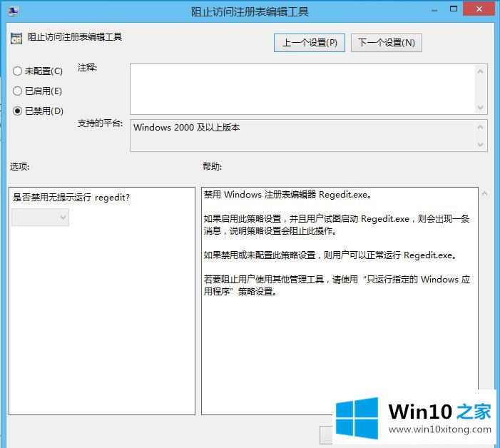500x448 pixels.
Task: Click the help paragraph starting 若要阻止用户使用
Action: (x=337, y=285)
